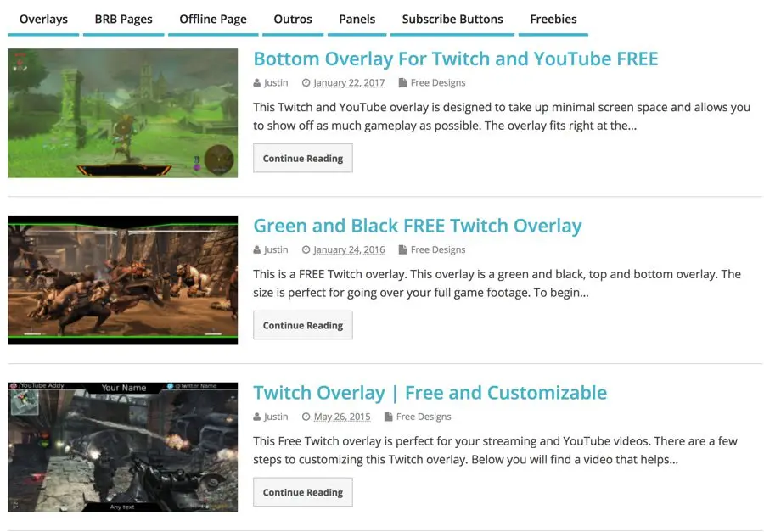Click the author icon beside Justin in first post
This screenshot has height=532, width=764.
pyautogui.click(x=257, y=83)
